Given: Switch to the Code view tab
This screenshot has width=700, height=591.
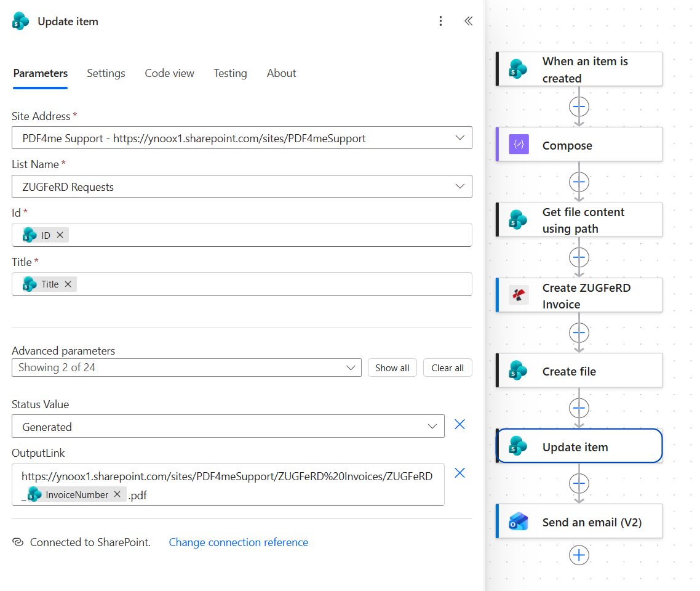Looking at the screenshot, I should pyautogui.click(x=170, y=73).
